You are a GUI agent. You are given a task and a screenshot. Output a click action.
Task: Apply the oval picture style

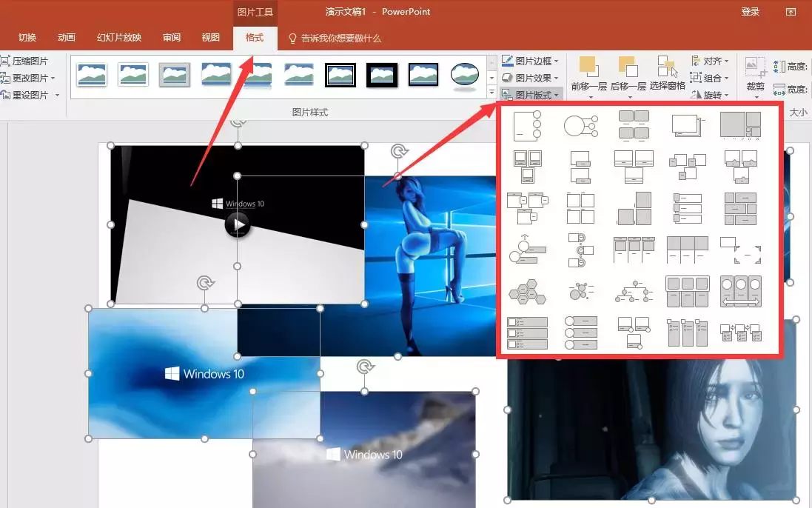tap(465, 76)
